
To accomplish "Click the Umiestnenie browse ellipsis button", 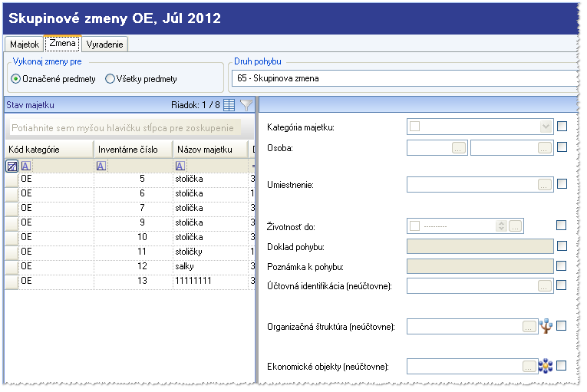I will pos(545,184).
